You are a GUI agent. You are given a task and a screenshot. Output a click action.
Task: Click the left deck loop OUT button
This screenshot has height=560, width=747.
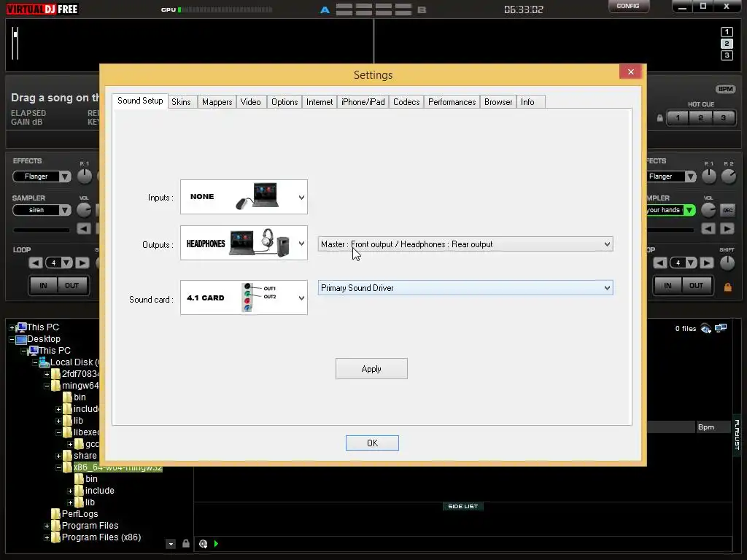point(72,286)
